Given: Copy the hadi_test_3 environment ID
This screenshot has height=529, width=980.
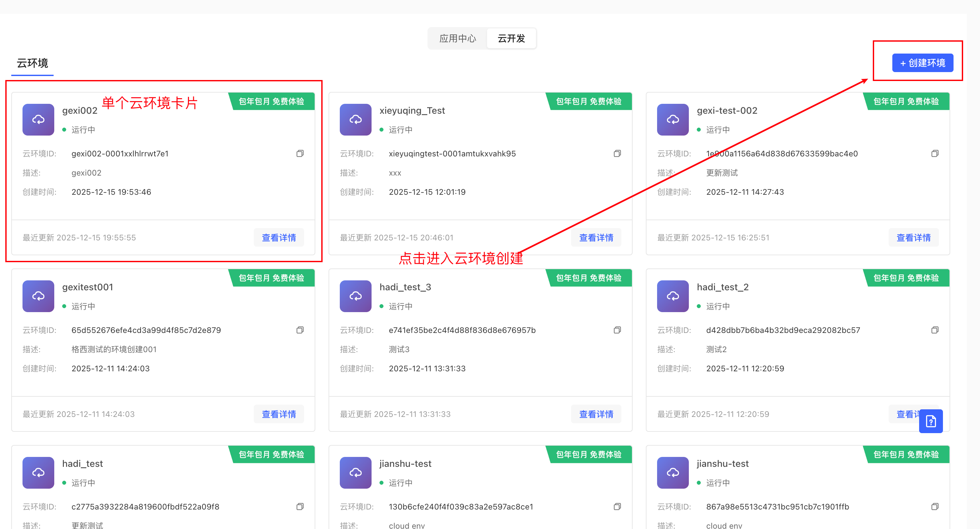Looking at the screenshot, I should pos(617,330).
